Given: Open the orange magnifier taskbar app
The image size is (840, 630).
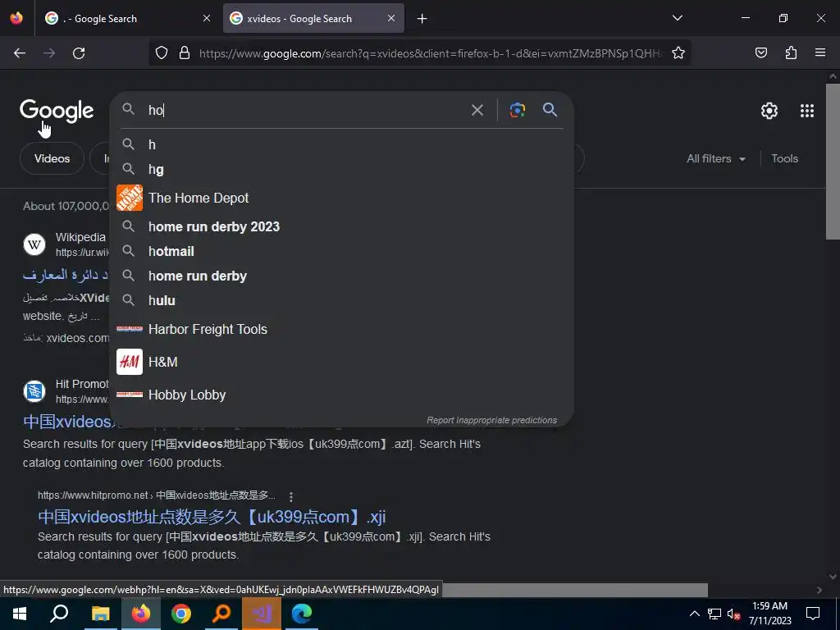Looking at the screenshot, I should (x=221, y=614).
